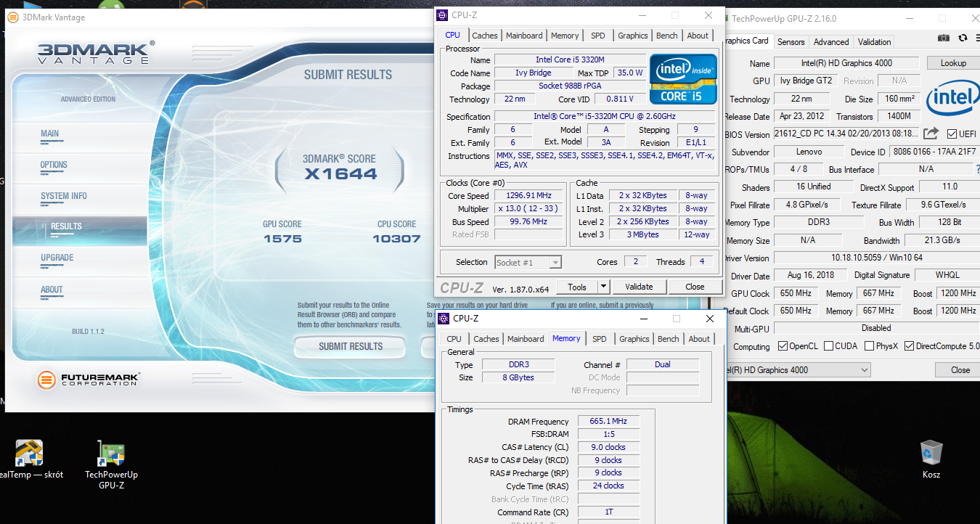Click the CPU-Z memory window's title bar icon

pos(444,319)
